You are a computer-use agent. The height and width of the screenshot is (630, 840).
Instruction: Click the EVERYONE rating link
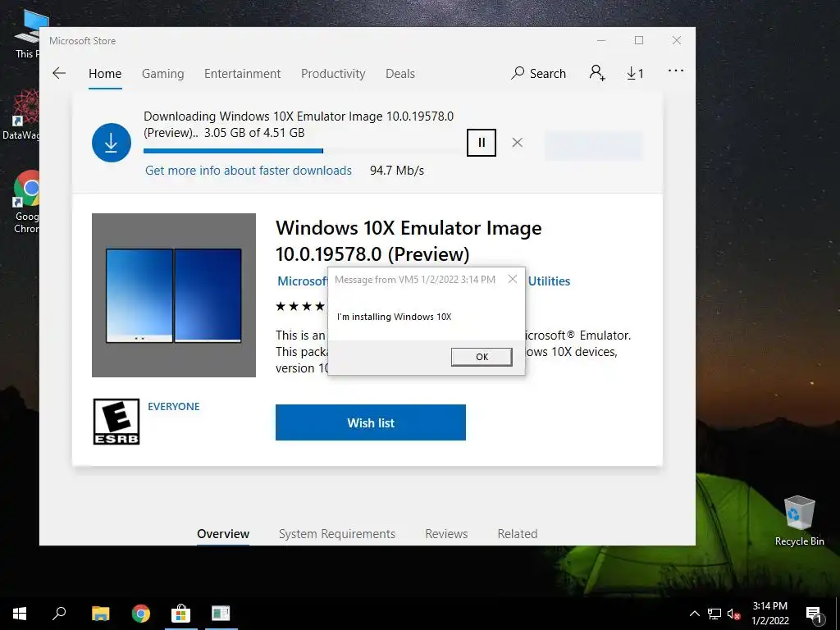click(174, 407)
